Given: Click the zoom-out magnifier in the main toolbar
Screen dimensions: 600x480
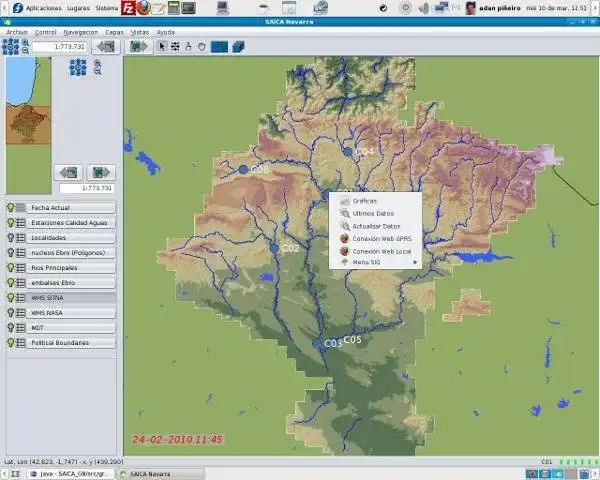Looking at the screenshot, I should pyautogui.click(x=25, y=51).
